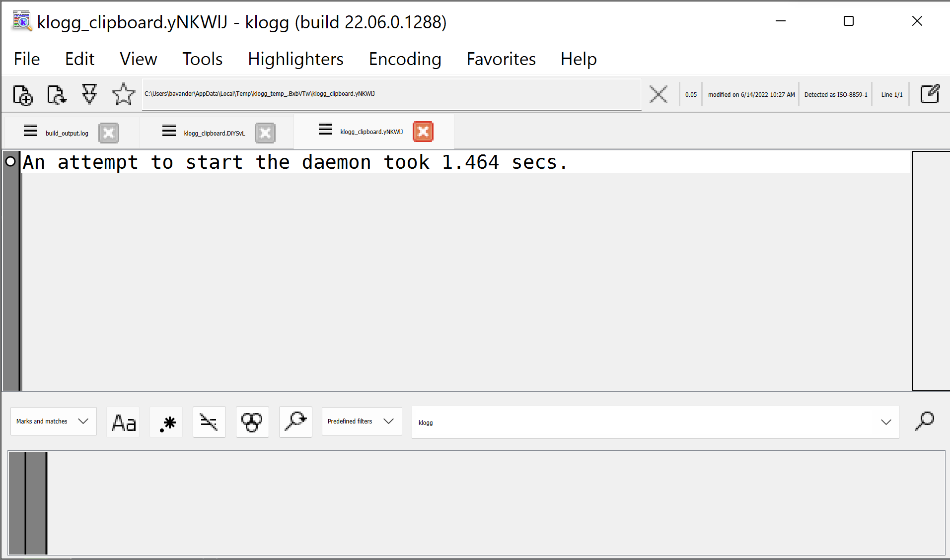Screen dimensions: 950x560
Task: Click the reload file toolbar icon
Action: 56,95
